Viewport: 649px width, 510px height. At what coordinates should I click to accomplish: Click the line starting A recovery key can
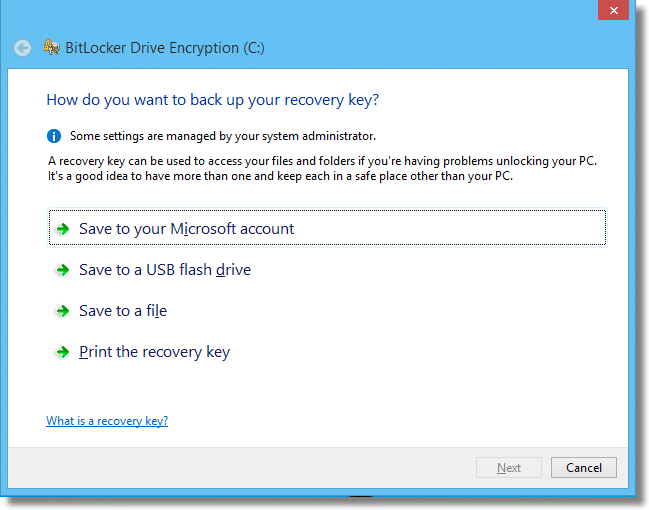[x=322, y=161]
